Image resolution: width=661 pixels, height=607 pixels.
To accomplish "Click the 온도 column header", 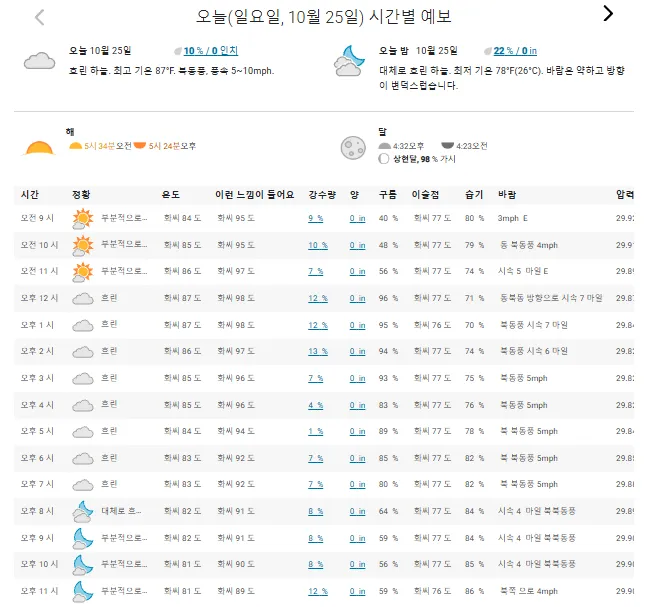I will [170, 195].
